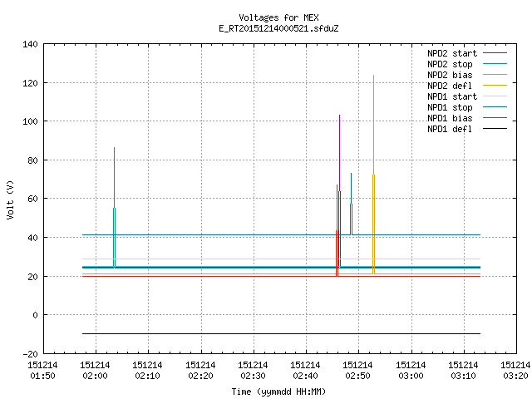The image size is (532, 399).
Task: Click the x-axis tick label 03:10
Action: point(464,376)
